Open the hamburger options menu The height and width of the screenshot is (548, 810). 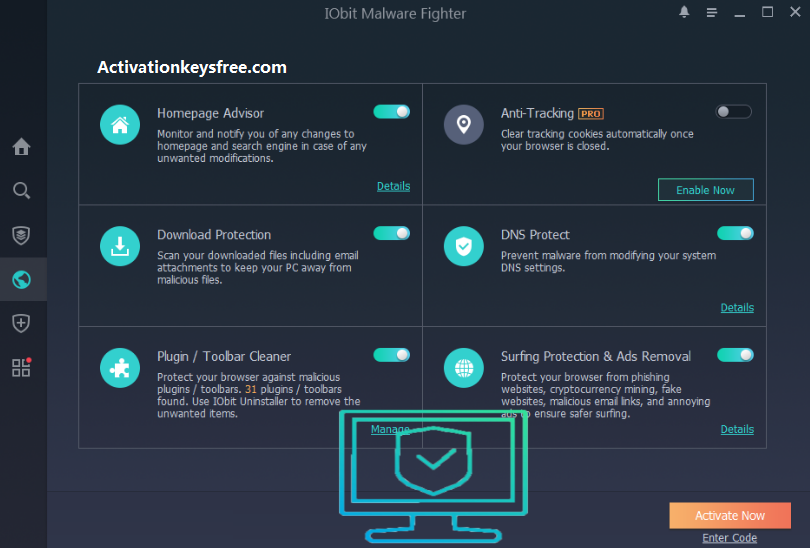coord(711,12)
